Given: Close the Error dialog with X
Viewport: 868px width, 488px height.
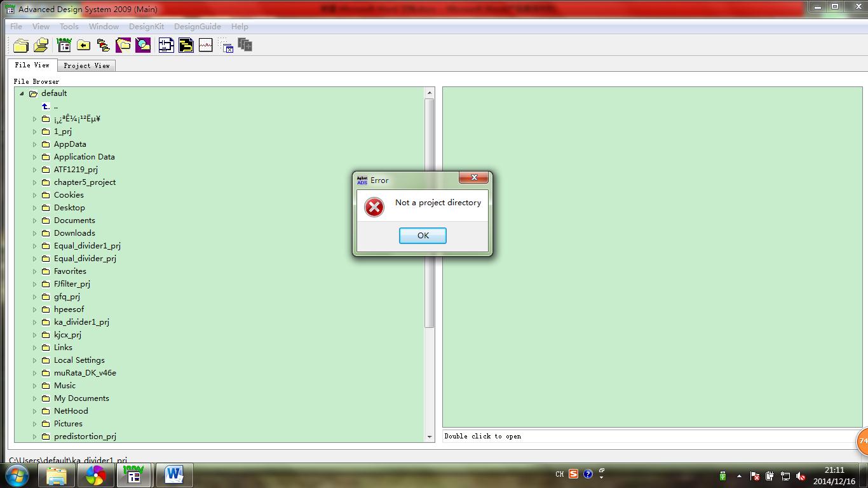Looking at the screenshot, I should point(474,178).
